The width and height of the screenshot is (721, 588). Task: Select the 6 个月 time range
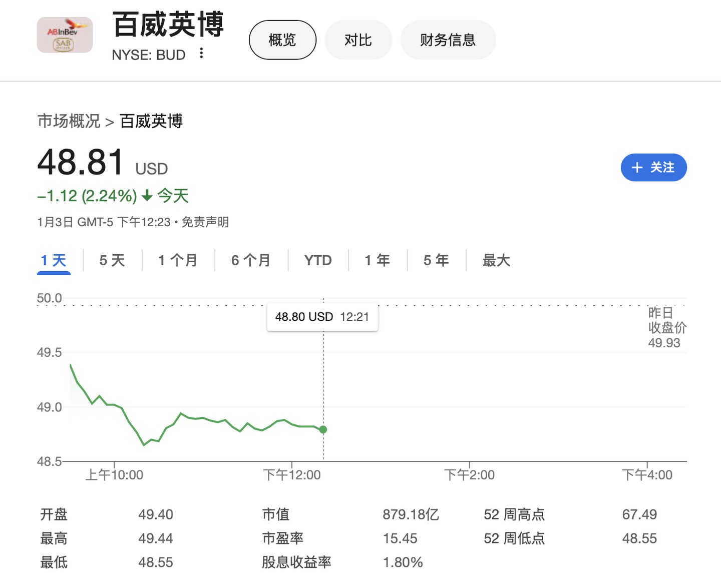coord(251,260)
